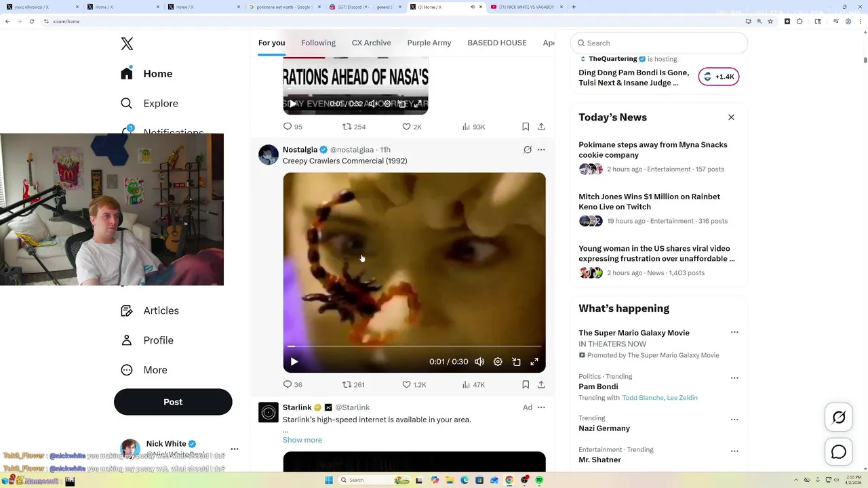Open the Windows Start menu

329,480
